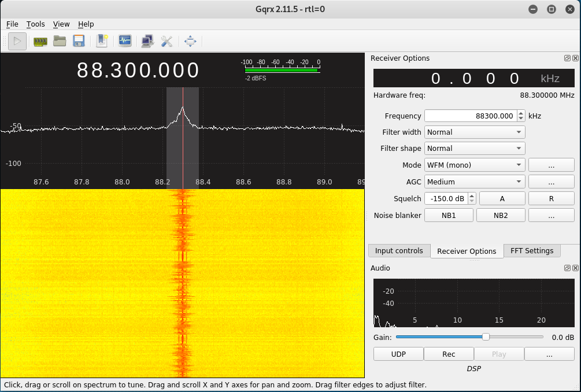Viewport: 581px width, 392px height.
Task: Switch to the FFT Settings tab
Action: (532, 250)
